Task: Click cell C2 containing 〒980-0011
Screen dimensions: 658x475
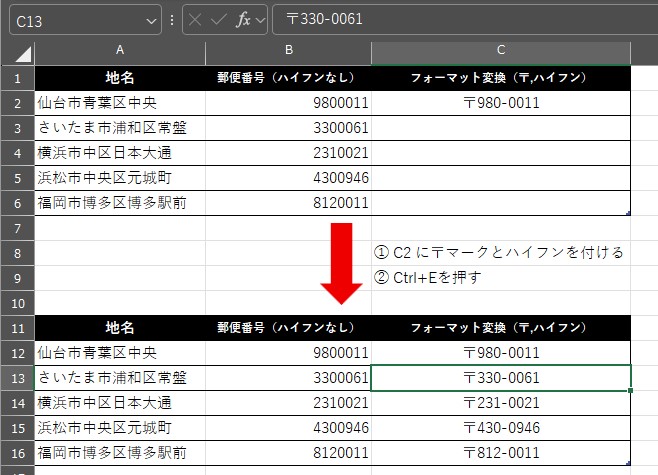Action: 501,103
